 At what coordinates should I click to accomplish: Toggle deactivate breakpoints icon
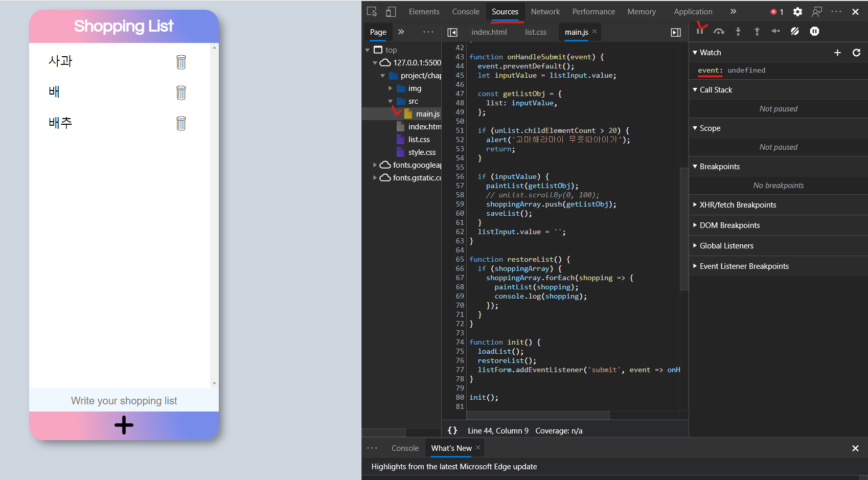tap(795, 31)
